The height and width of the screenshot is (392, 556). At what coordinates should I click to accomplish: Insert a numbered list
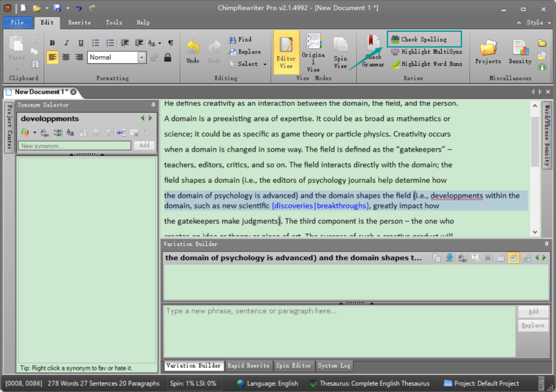pyautogui.click(x=110, y=43)
